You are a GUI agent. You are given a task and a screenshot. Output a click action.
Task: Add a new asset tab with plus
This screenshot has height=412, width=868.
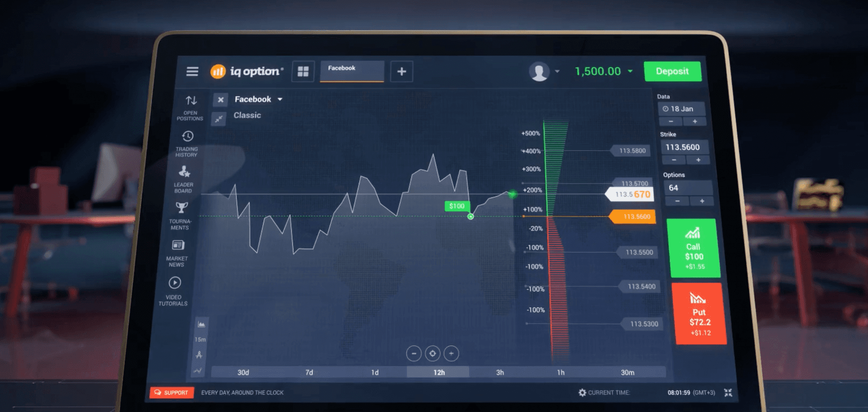[x=401, y=71]
